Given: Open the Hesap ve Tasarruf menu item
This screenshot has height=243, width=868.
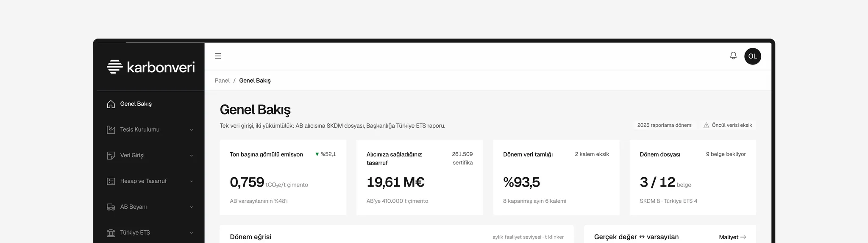Looking at the screenshot, I should click(150, 181).
